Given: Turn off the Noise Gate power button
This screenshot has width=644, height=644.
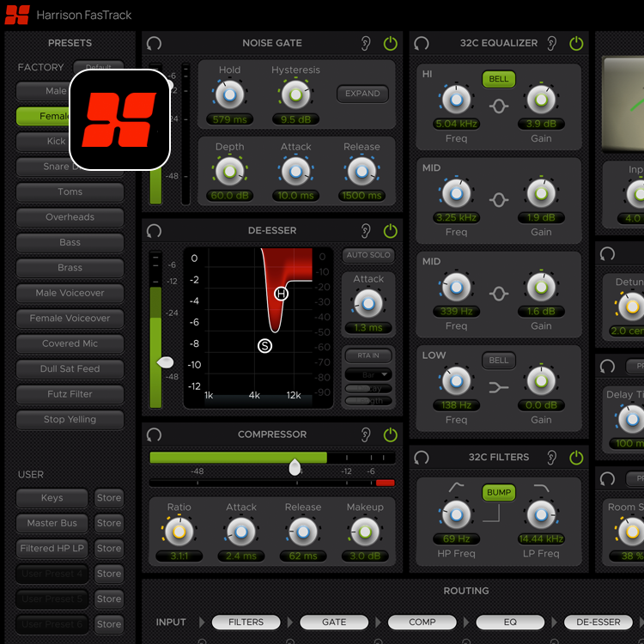Looking at the screenshot, I should tap(391, 43).
